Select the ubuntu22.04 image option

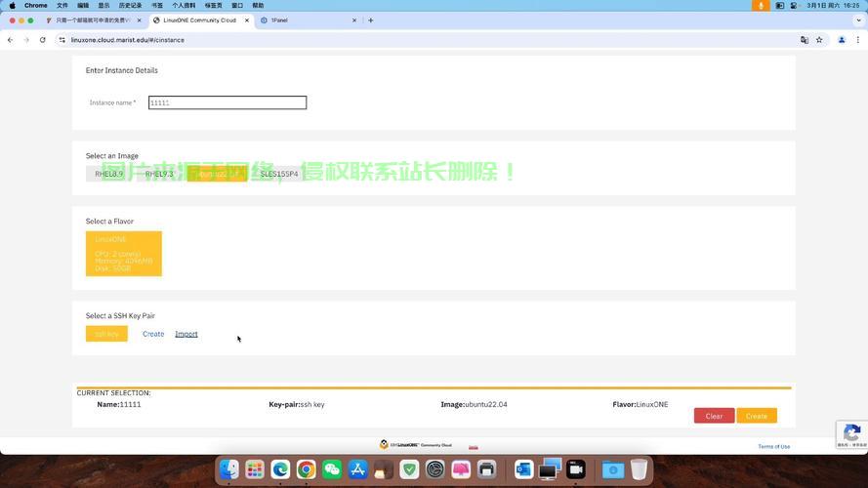pos(217,174)
